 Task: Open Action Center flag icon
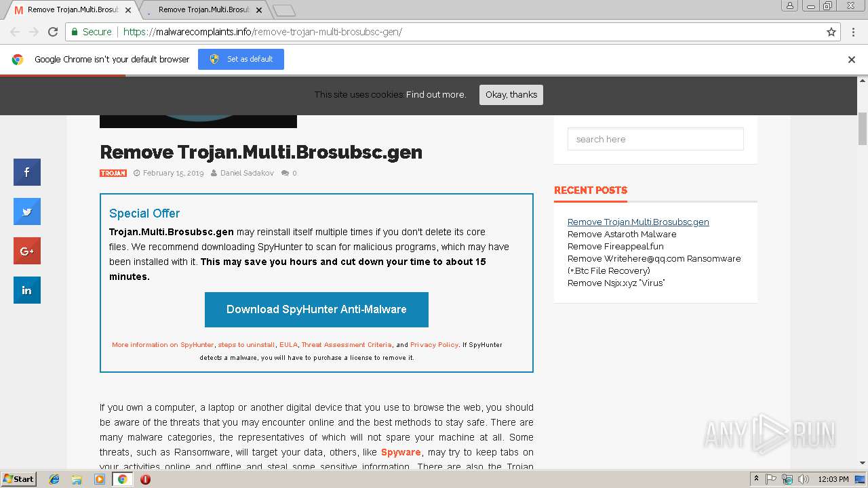pos(771,479)
